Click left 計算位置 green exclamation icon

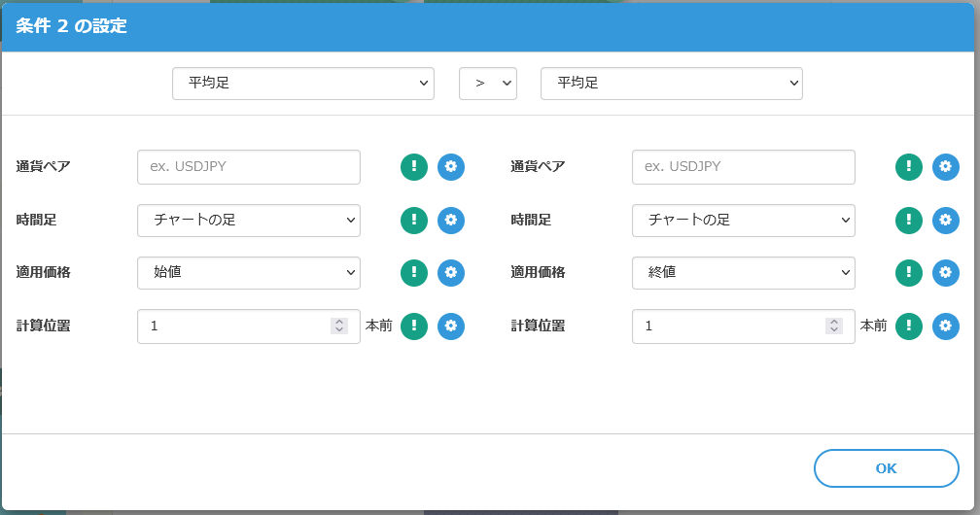click(x=414, y=326)
